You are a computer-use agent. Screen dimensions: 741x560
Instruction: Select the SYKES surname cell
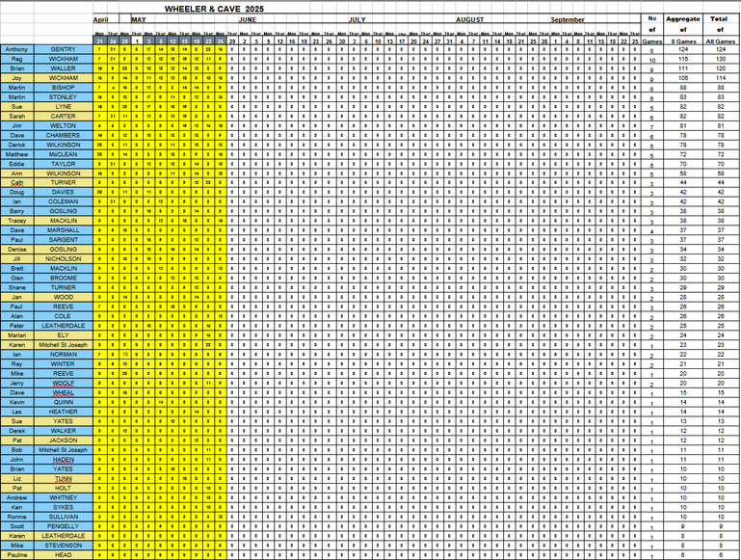pos(64,507)
